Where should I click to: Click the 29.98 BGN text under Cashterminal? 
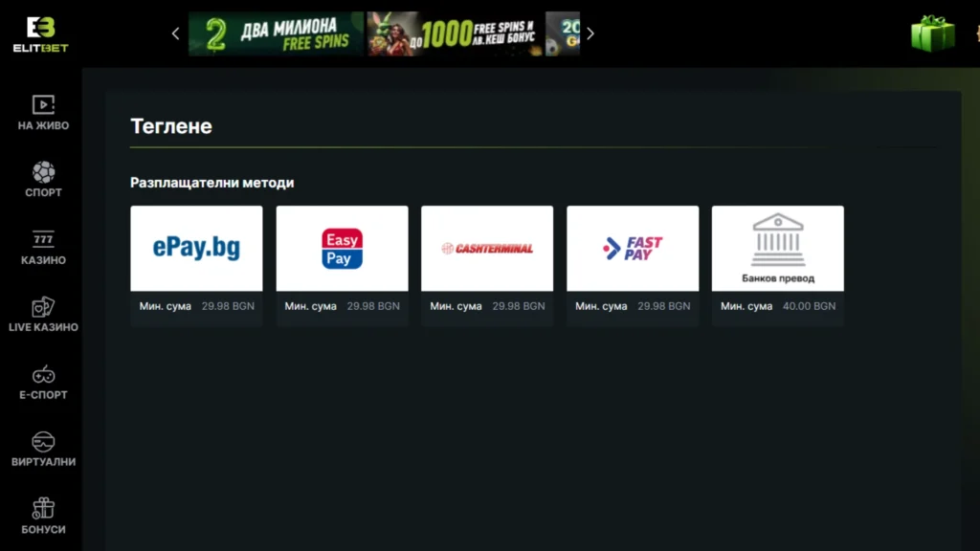pyautogui.click(x=518, y=306)
